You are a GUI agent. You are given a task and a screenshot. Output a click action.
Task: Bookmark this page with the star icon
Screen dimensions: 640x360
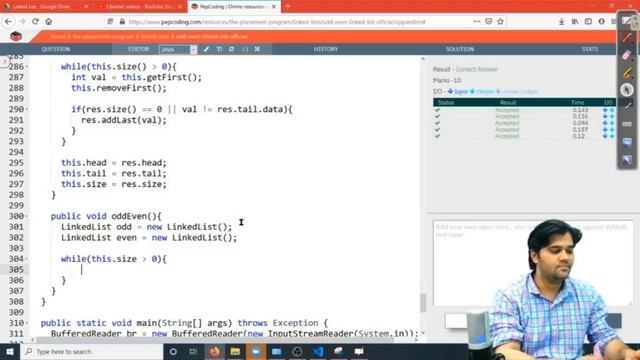(x=500, y=22)
